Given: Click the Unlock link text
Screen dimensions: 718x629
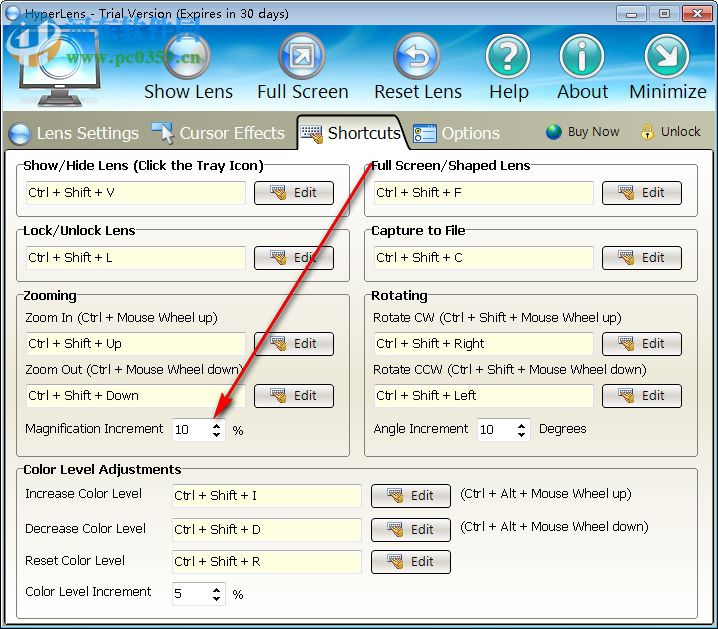Looking at the screenshot, I should [x=680, y=132].
